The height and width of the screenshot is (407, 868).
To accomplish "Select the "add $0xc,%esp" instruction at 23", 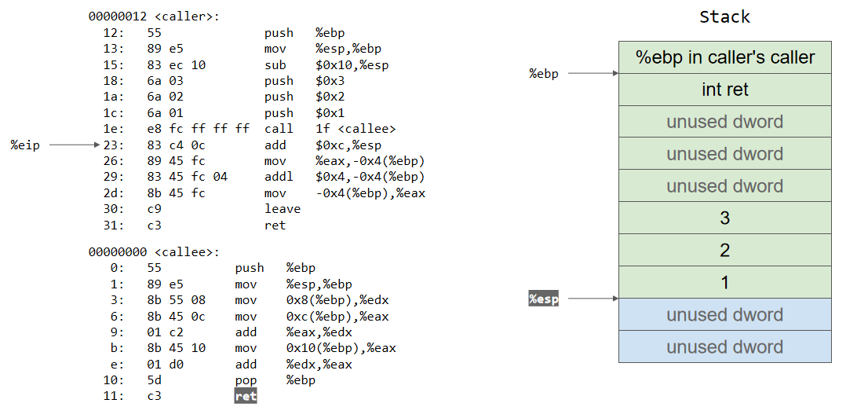I will [x=323, y=145].
